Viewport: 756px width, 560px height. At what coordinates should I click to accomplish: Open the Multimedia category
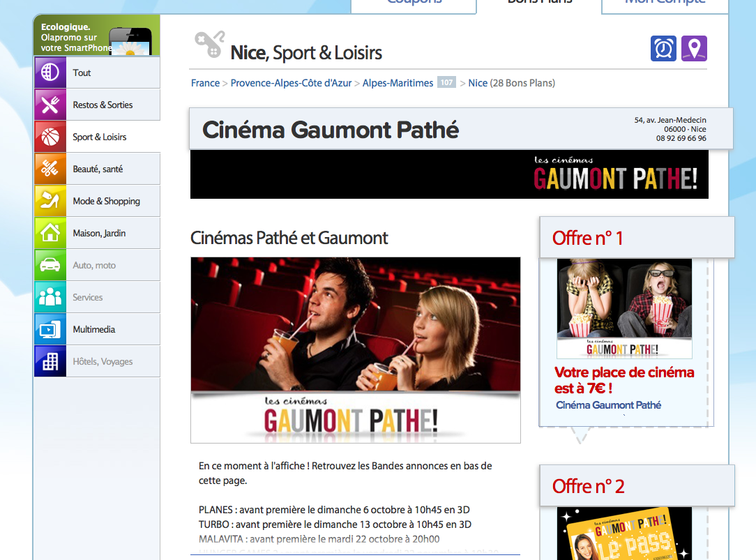pos(97,329)
